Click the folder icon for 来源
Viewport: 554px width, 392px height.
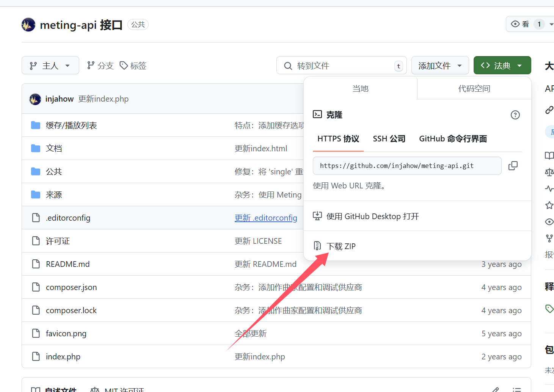coord(36,194)
